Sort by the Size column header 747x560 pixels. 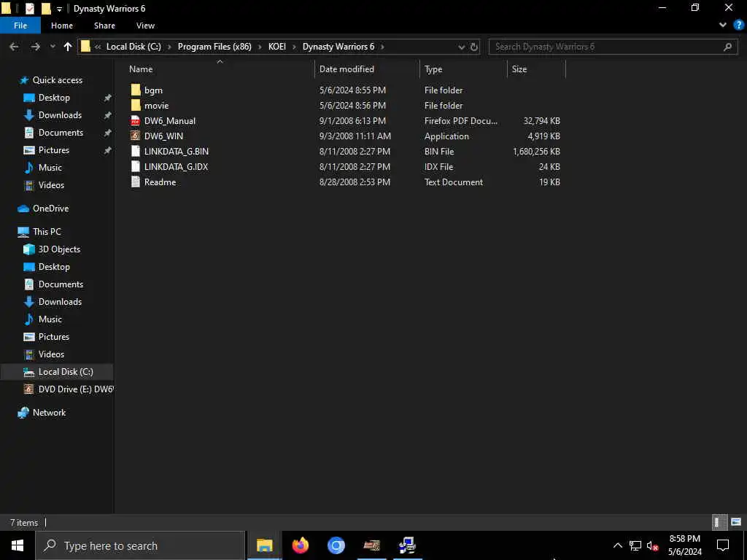519,69
